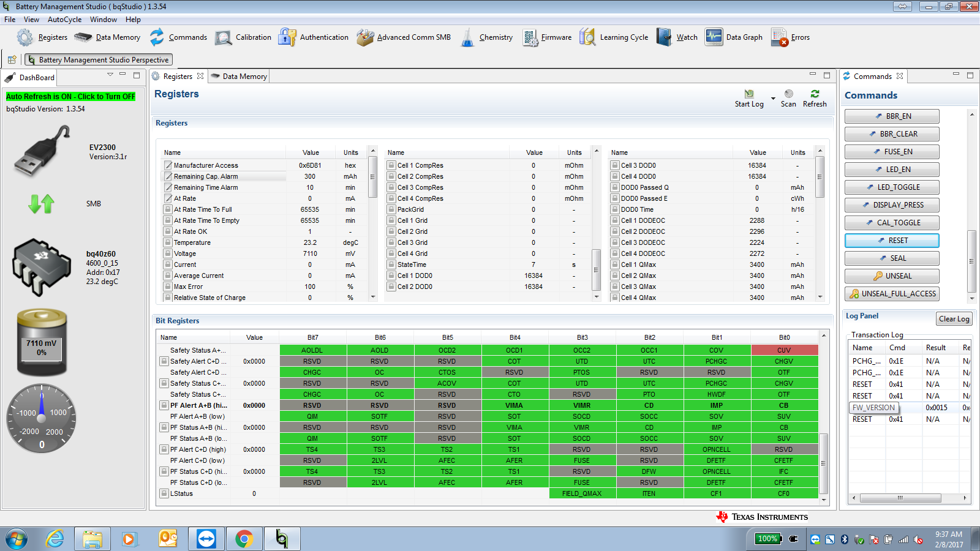
Task: Open Data Memory from toolbar
Action: 83,37
